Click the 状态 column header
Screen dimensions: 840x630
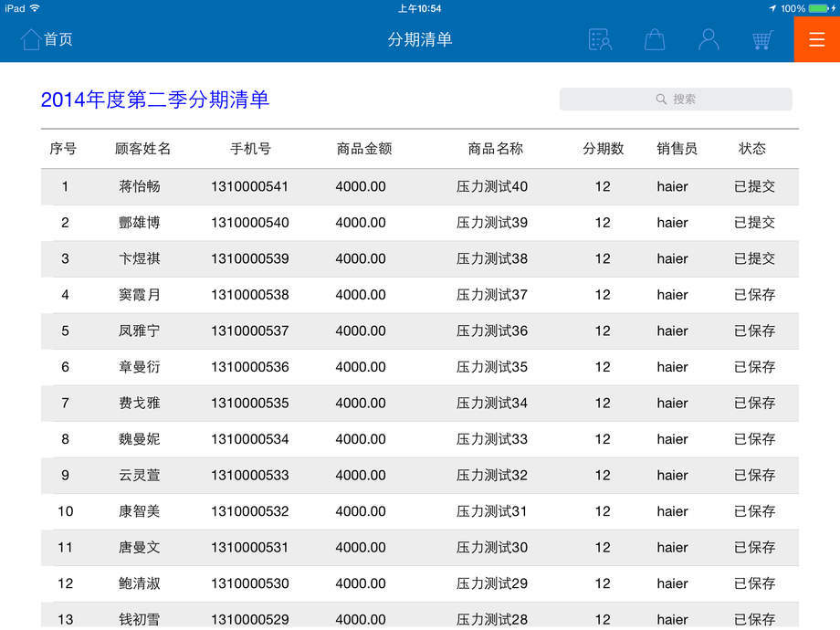pos(752,149)
